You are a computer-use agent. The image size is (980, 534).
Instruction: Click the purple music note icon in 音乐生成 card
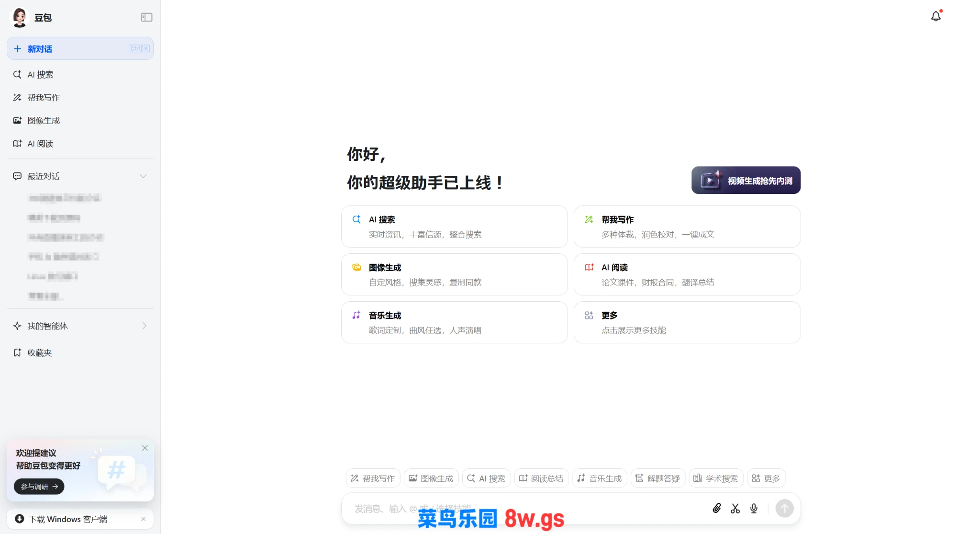click(x=356, y=315)
